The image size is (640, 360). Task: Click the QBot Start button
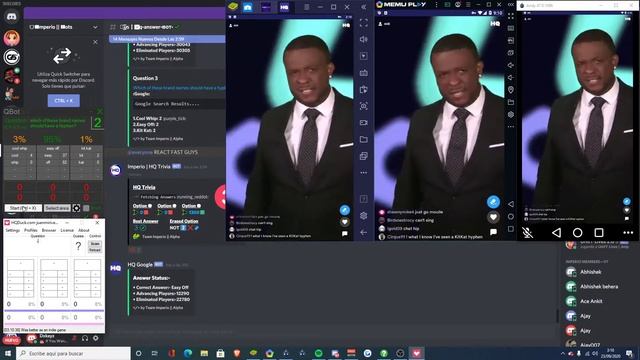pyautogui.click(x=23, y=208)
